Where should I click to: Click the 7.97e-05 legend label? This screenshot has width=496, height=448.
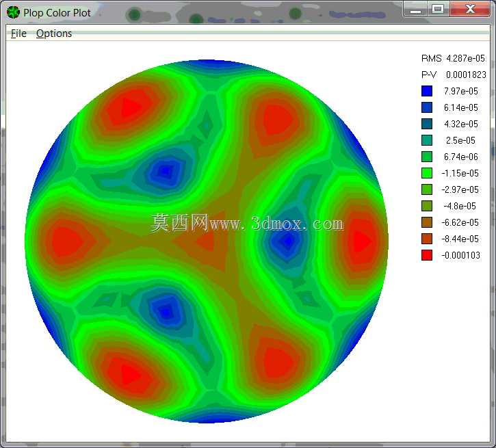pos(461,91)
